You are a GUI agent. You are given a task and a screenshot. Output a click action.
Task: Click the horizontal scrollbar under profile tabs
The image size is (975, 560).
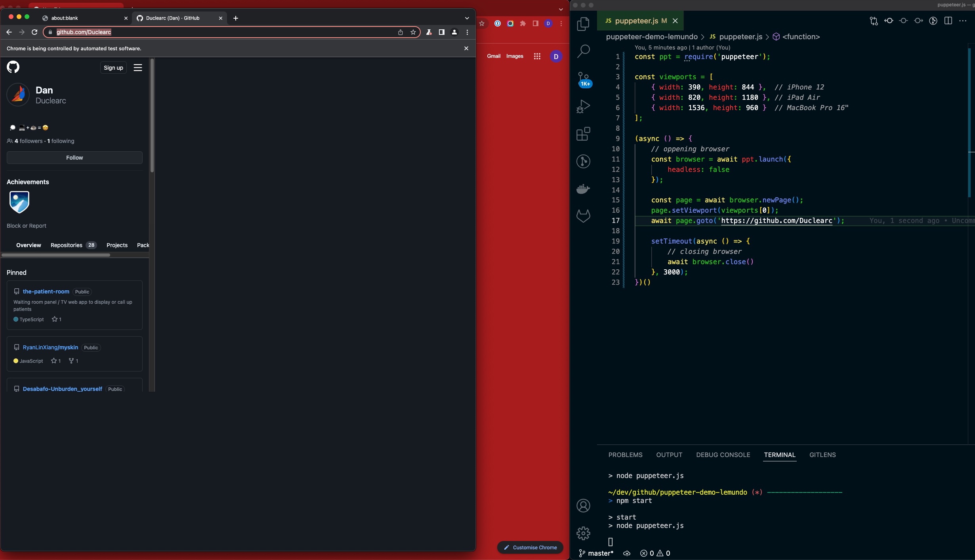(x=56, y=255)
